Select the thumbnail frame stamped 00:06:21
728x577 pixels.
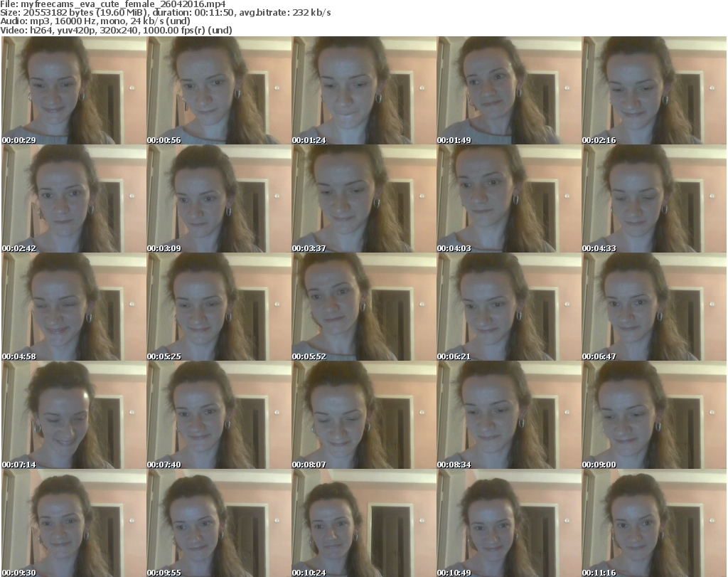click(509, 307)
